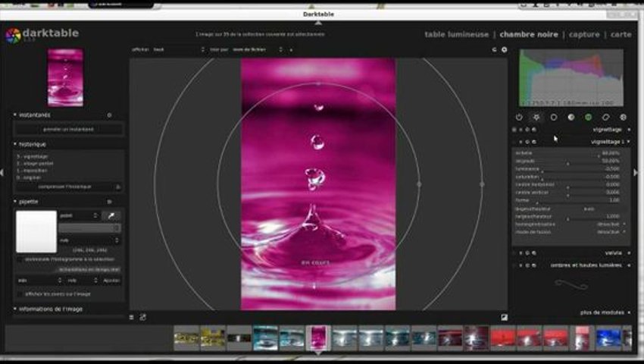This screenshot has width=644, height=364.
Task: Toggle the velvia module on or off
Action: coord(514,253)
